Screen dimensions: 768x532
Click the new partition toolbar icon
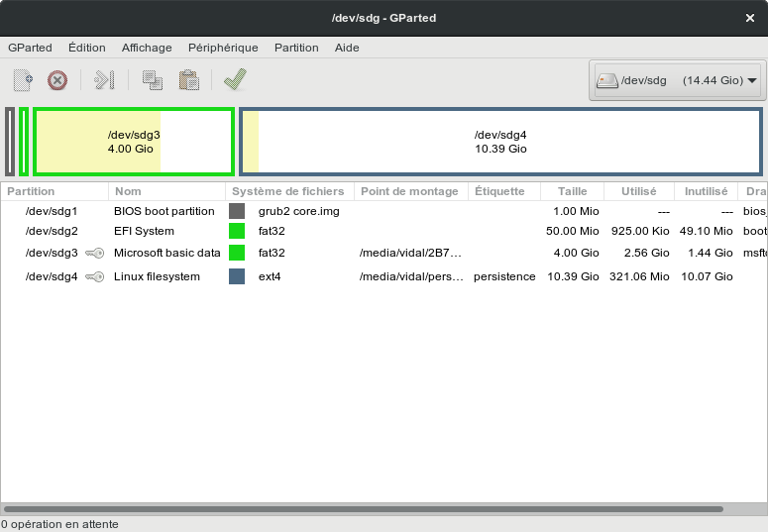22,80
